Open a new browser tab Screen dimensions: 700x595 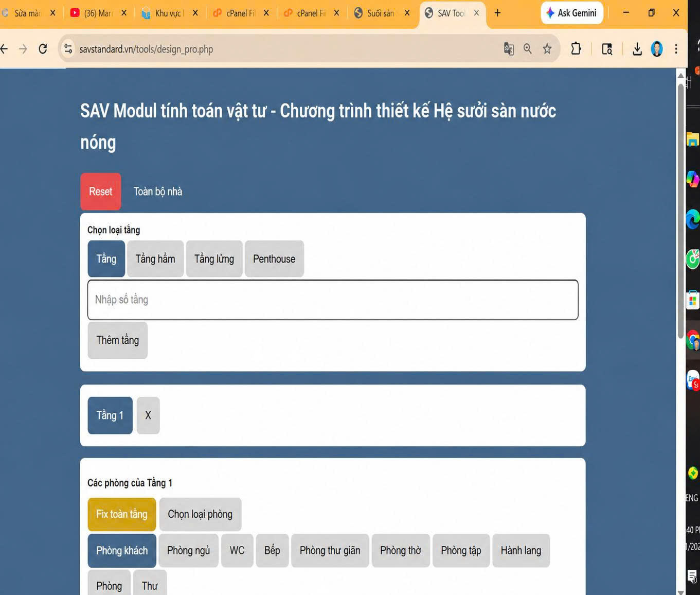pos(497,13)
